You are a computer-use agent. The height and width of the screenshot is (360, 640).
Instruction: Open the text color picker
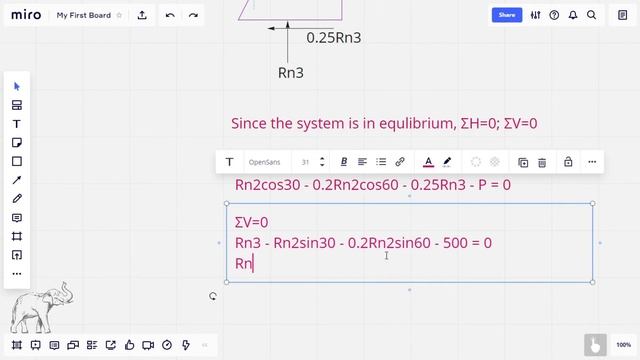pyautogui.click(x=428, y=162)
